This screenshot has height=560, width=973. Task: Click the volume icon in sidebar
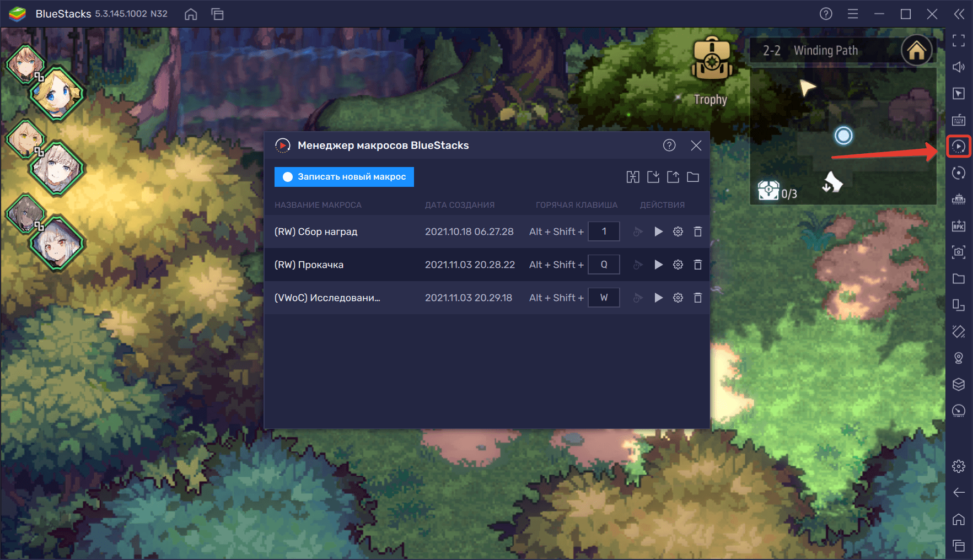point(959,67)
